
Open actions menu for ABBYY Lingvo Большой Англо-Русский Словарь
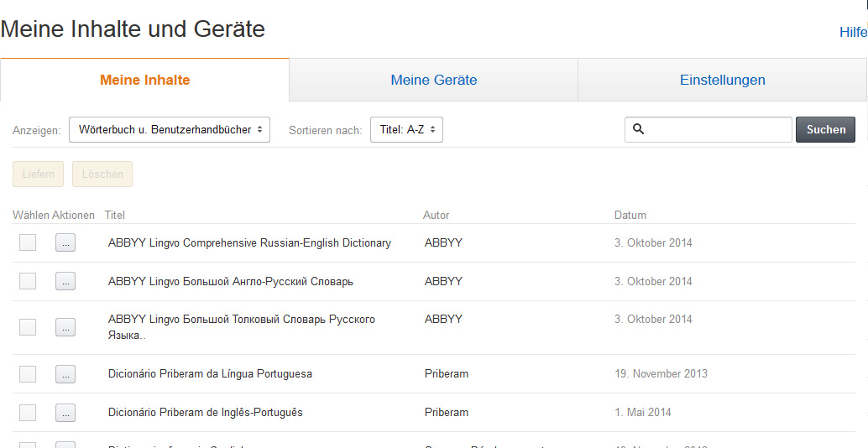65,281
